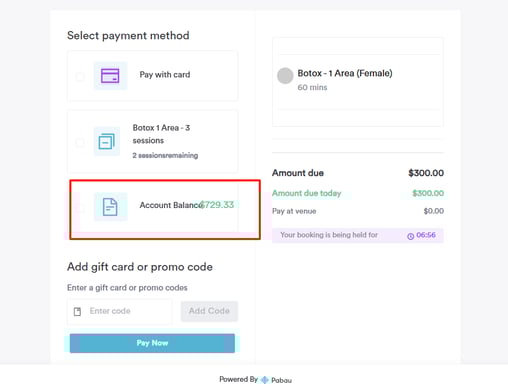Click the session package stack icon
Viewport: 508px width, 384px height.
tap(107, 141)
